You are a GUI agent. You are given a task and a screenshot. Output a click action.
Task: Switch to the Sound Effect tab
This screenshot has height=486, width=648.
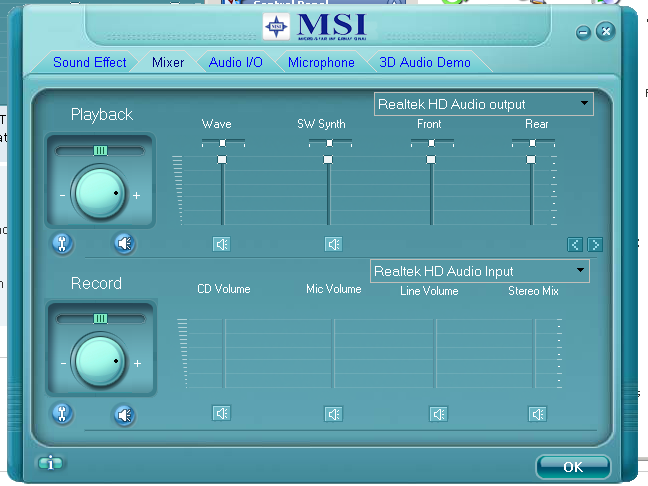tap(90, 62)
